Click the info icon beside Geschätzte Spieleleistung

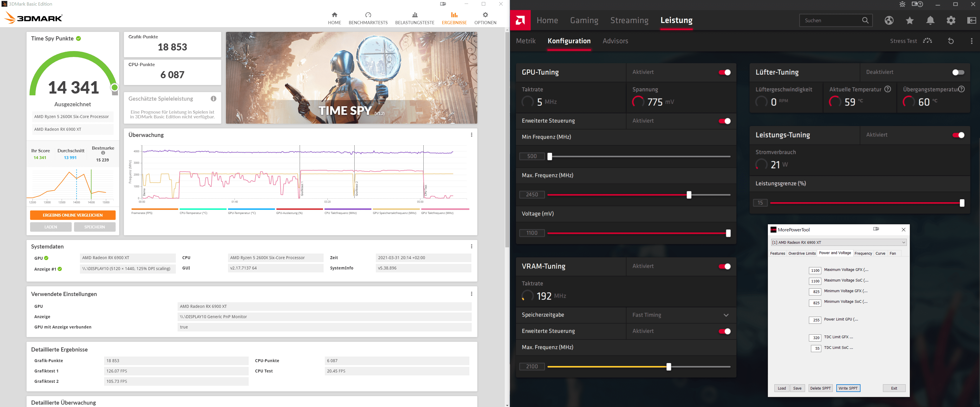pyautogui.click(x=213, y=99)
